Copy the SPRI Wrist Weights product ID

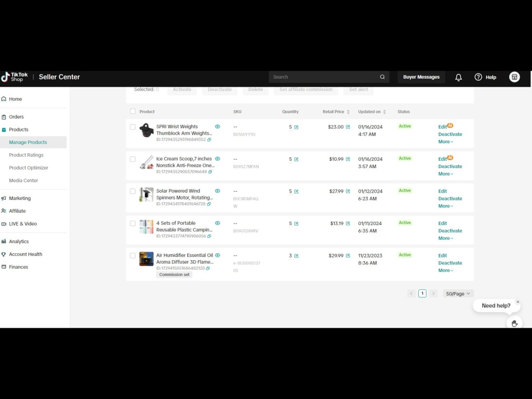pyautogui.click(x=209, y=140)
